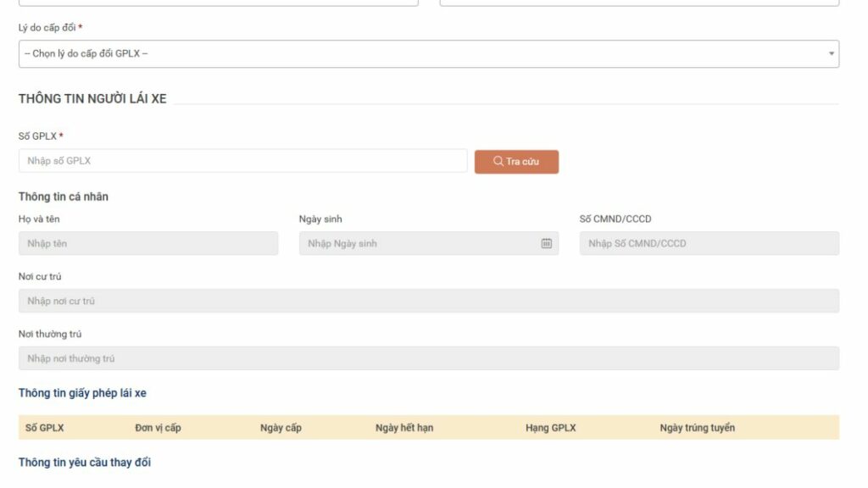
Task: Select the 'Nhập Ngày sinh' date field
Action: pyautogui.click(x=420, y=243)
